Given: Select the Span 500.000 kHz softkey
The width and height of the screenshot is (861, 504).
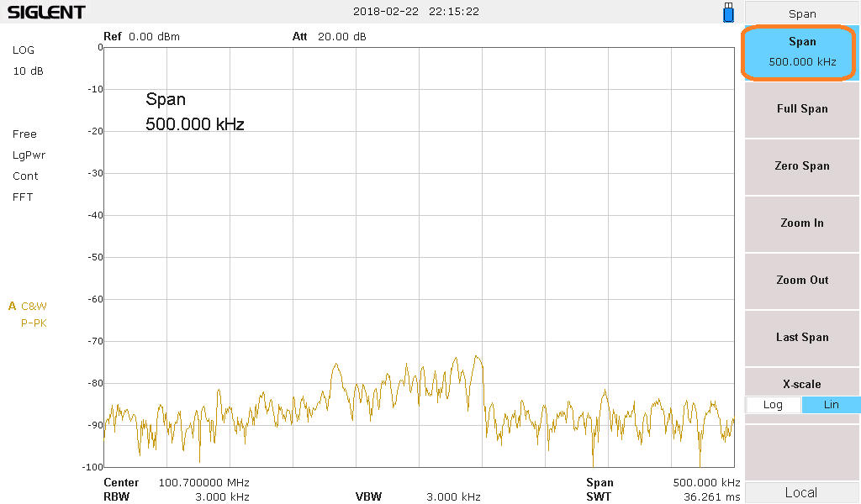Looking at the screenshot, I should click(x=801, y=52).
